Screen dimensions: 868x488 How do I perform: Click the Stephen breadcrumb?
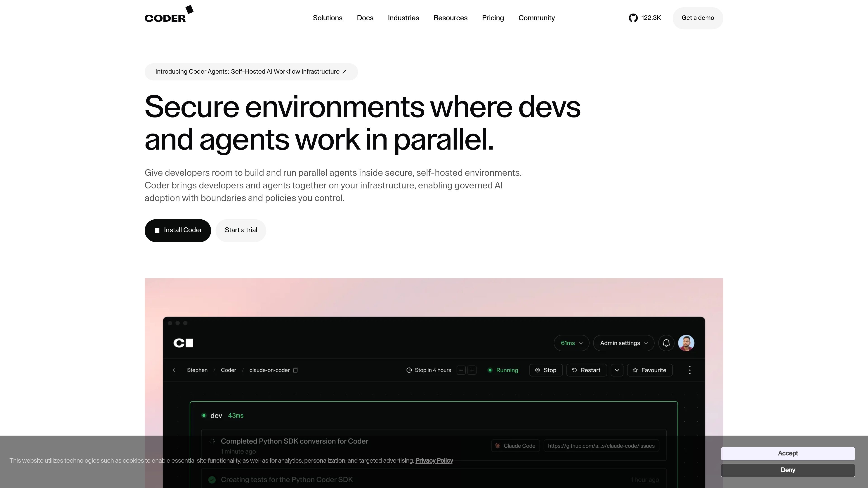[197, 370]
